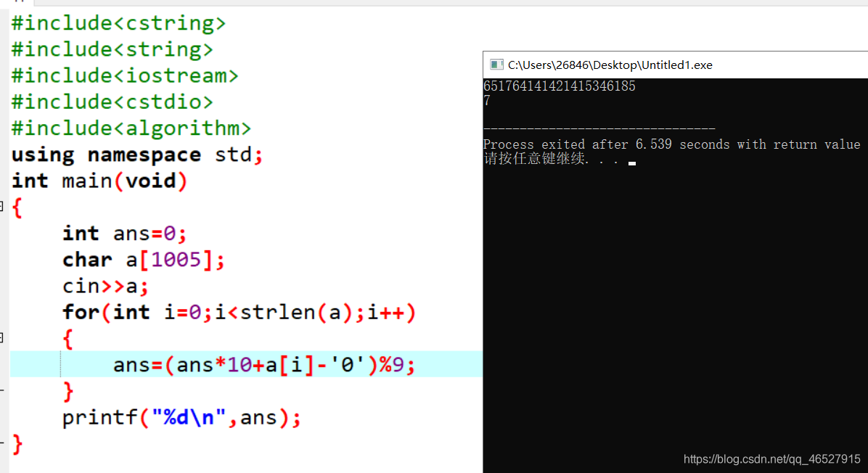Click the 'using namespace std;' line
Screen dimensions: 868x473
click(x=137, y=155)
